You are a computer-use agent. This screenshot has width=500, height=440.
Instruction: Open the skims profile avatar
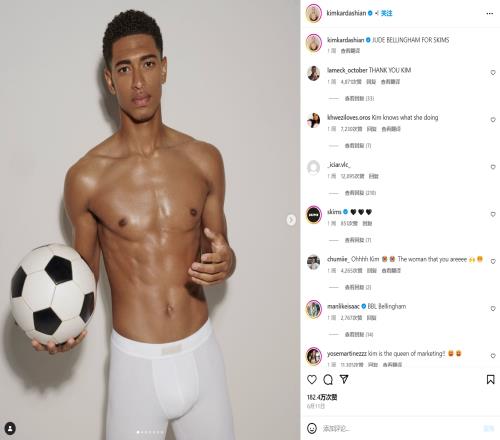pos(314,215)
